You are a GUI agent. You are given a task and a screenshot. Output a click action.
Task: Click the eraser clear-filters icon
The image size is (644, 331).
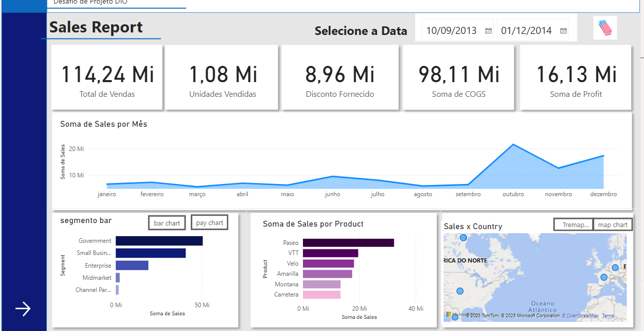click(x=605, y=28)
